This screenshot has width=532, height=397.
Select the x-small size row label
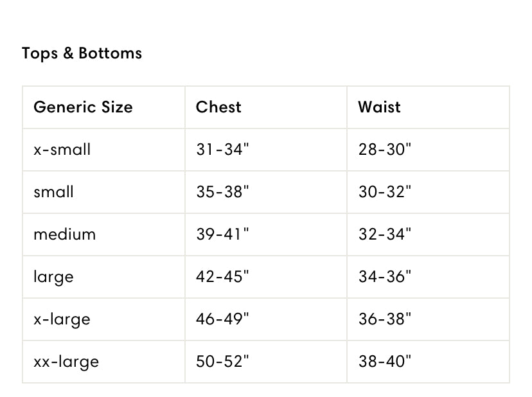[x=62, y=149]
